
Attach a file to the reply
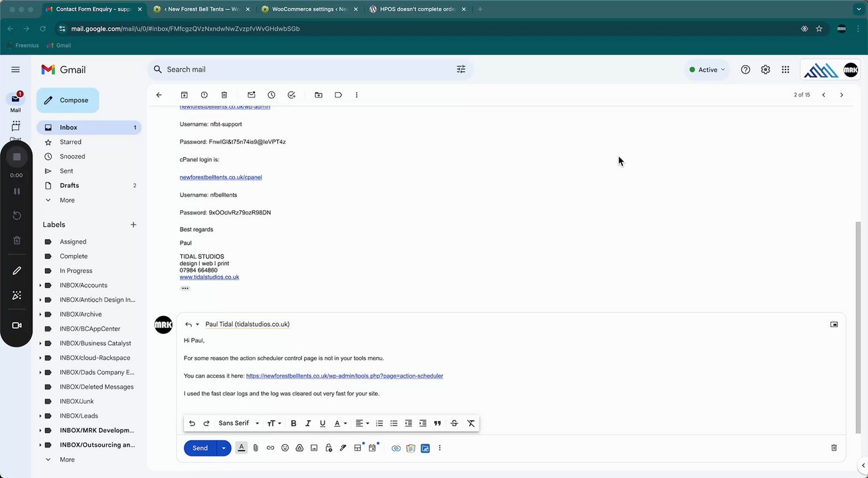pos(255,448)
